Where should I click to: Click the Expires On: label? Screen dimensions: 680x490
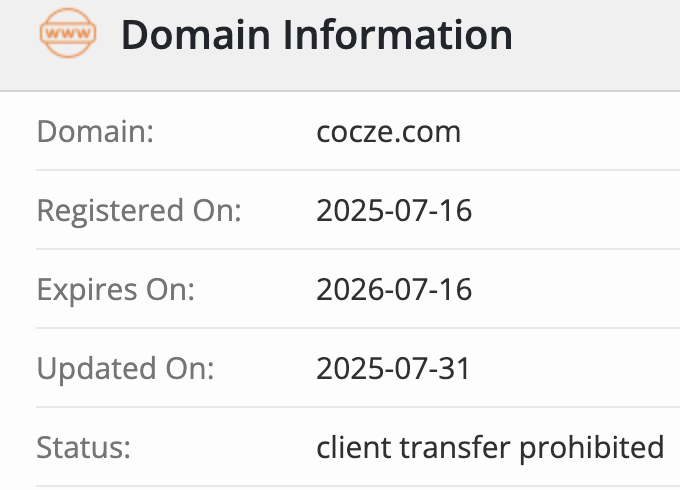click(116, 290)
